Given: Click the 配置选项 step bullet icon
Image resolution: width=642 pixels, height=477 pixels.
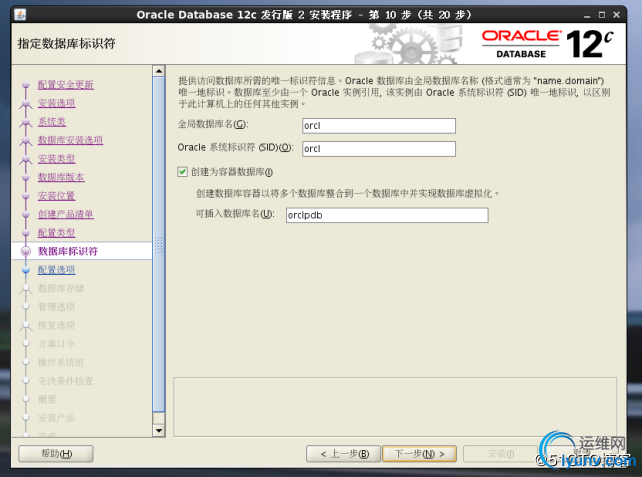Looking at the screenshot, I should point(26,270).
